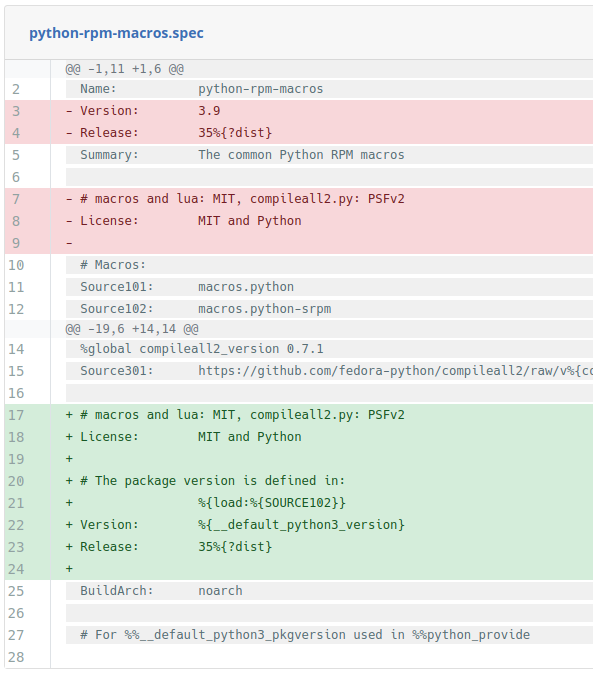Click line number 20
The width and height of the screenshot is (593, 673).
pos(16,481)
